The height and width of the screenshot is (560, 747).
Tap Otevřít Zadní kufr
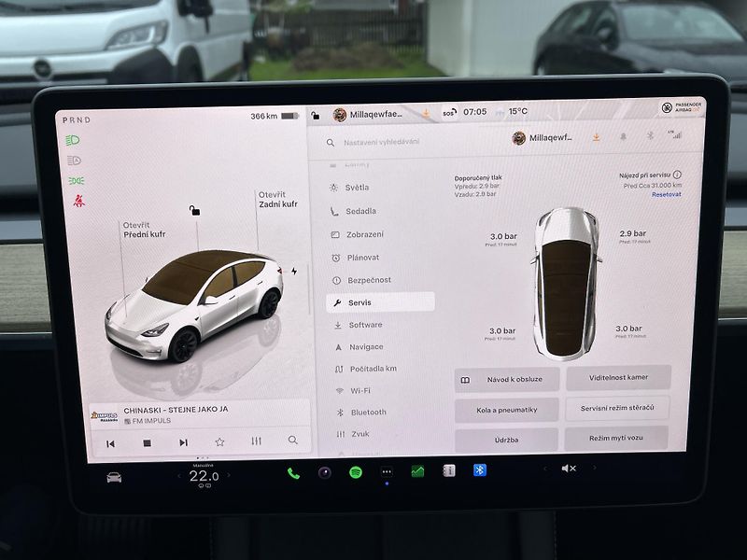point(277,199)
